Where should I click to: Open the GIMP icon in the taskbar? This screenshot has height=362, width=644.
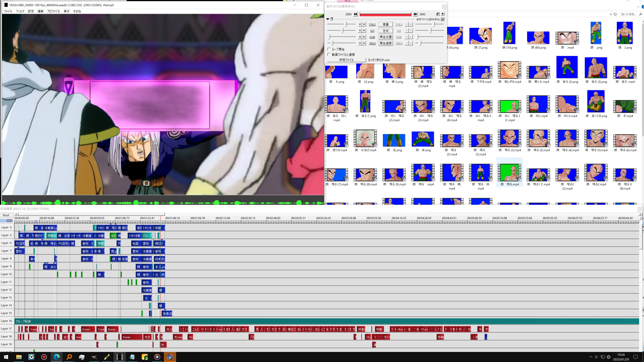94,357
